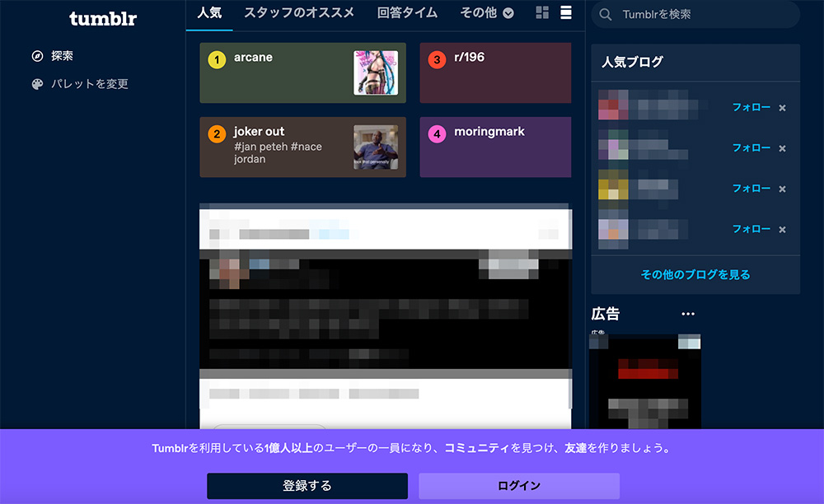
Task: Switch to grid layout view icon
Action: [542, 12]
